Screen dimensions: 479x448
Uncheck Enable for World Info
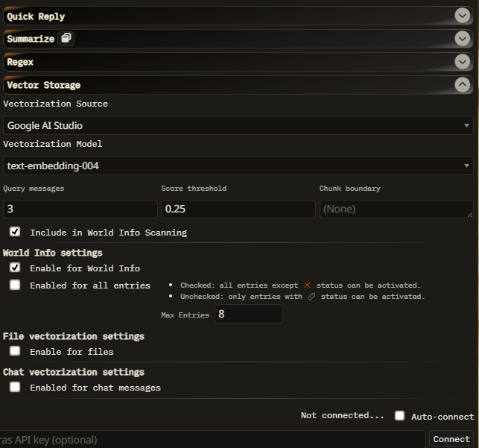pyautogui.click(x=15, y=268)
